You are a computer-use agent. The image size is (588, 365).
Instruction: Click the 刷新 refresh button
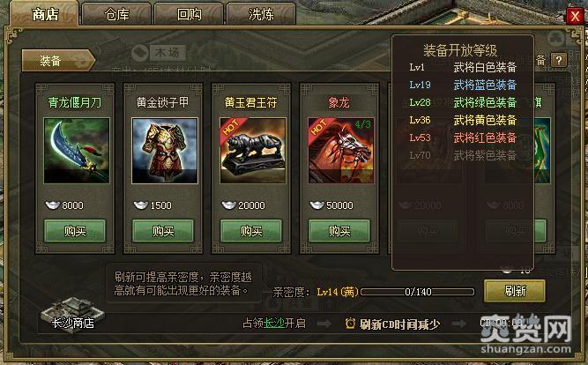515,291
